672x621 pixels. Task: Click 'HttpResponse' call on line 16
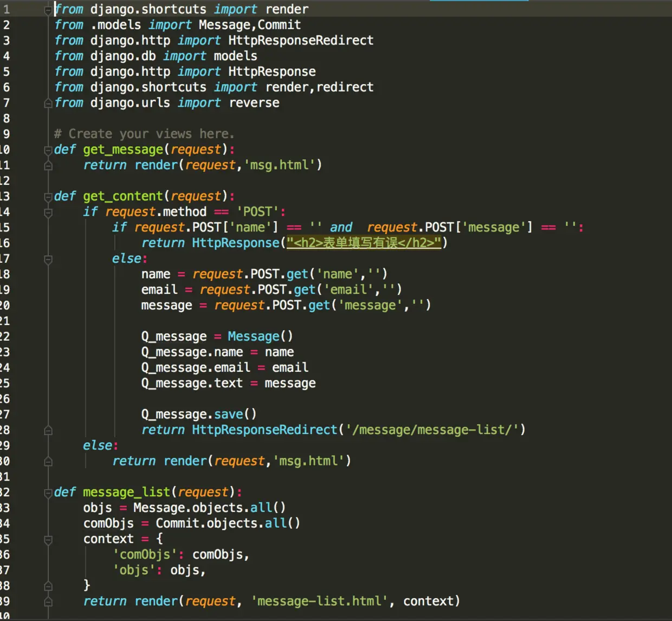pyautogui.click(x=236, y=243)
